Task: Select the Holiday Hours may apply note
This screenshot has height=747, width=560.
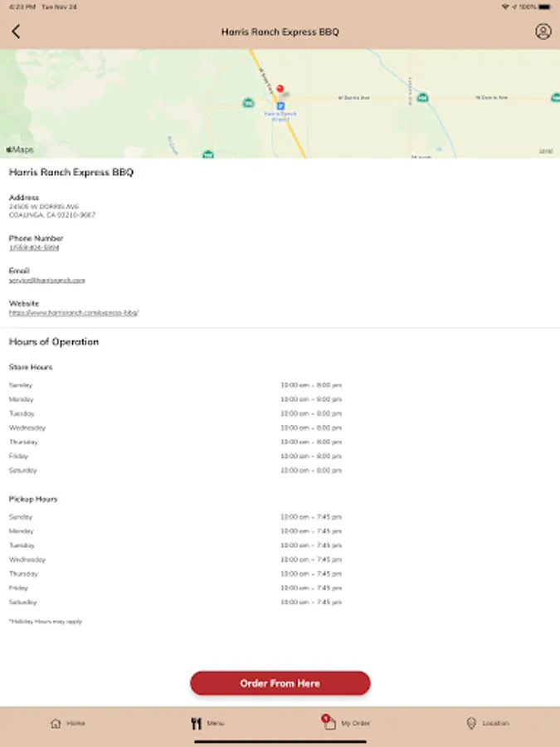Action: point(46,621)
